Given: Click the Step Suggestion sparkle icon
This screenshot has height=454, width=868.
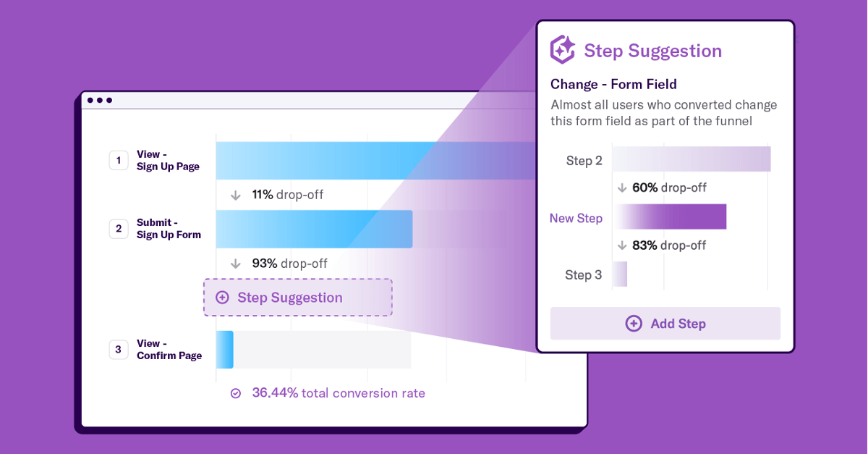Looking at the screenshot, I should coord(562,49).
